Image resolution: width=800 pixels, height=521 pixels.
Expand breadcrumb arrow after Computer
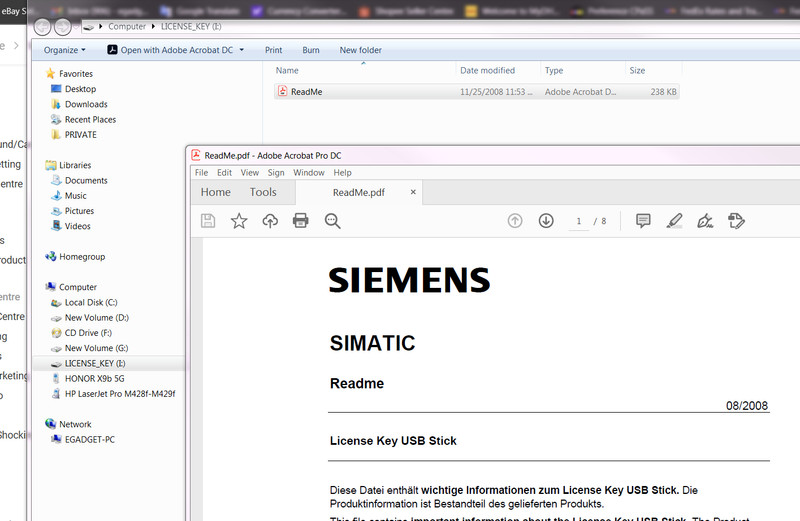153,26
